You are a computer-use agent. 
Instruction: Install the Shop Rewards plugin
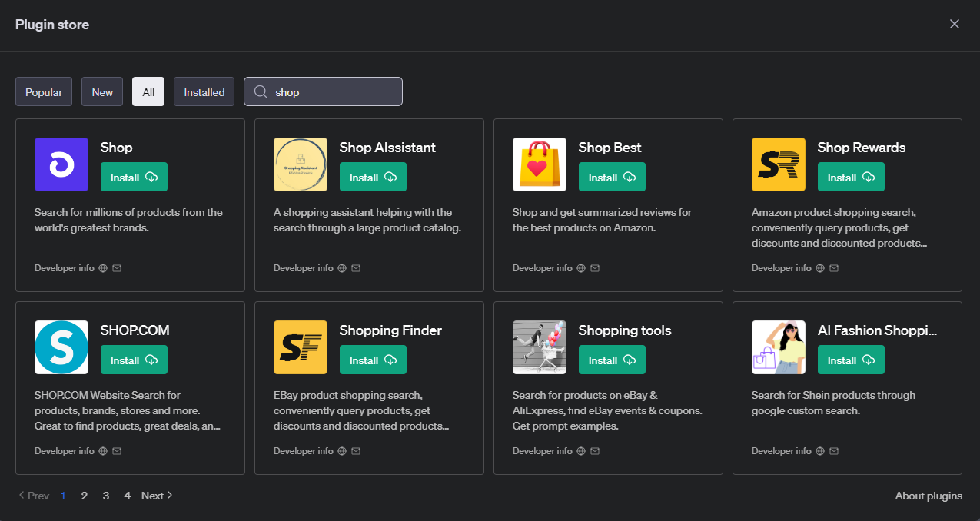point(851,178)
